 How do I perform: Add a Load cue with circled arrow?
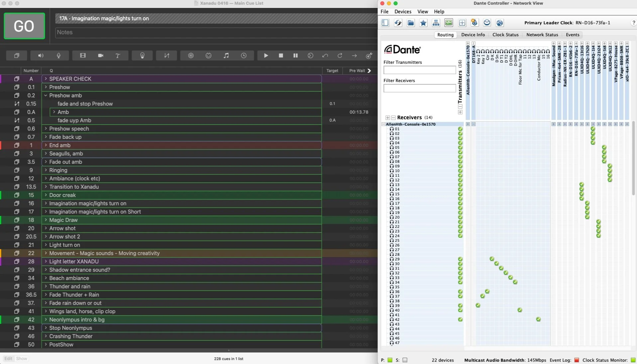pos(310,55)
